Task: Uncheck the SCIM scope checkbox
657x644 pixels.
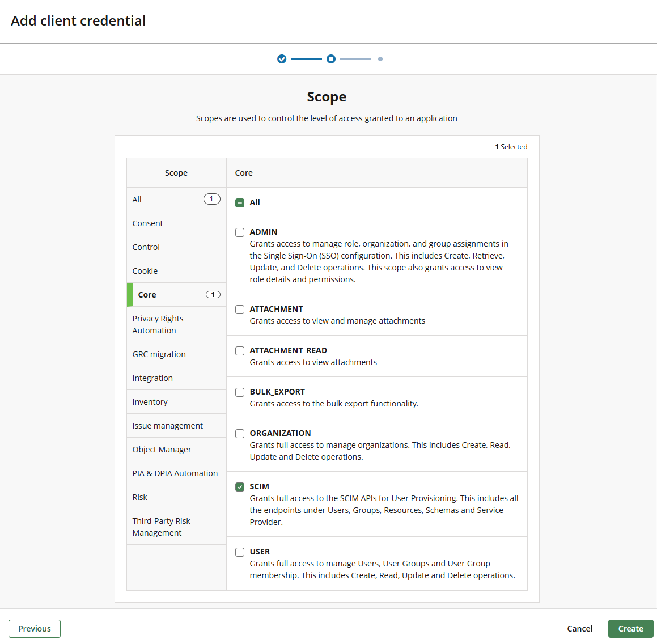Action: click(x=240, y=487)
